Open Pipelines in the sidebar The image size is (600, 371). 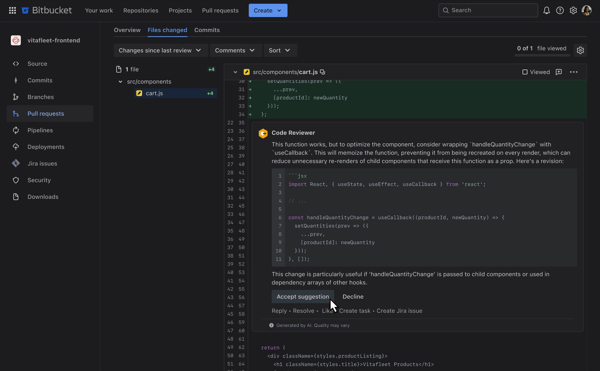coord(50,130)
